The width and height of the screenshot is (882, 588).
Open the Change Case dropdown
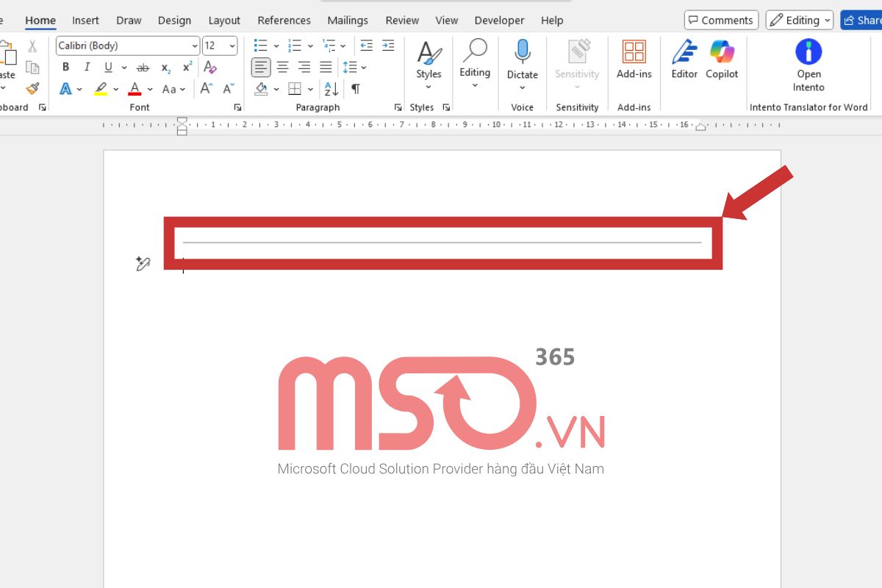point(173,89)
